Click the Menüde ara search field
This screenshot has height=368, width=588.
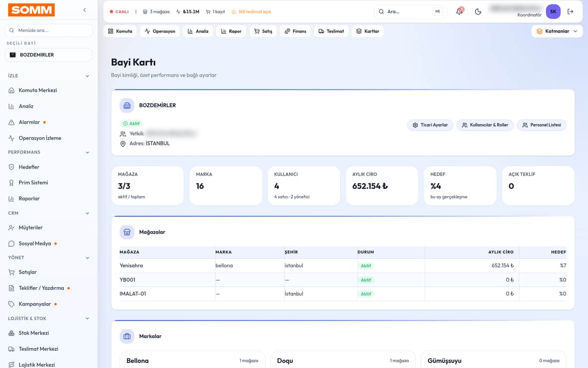[x=49, y=30]
